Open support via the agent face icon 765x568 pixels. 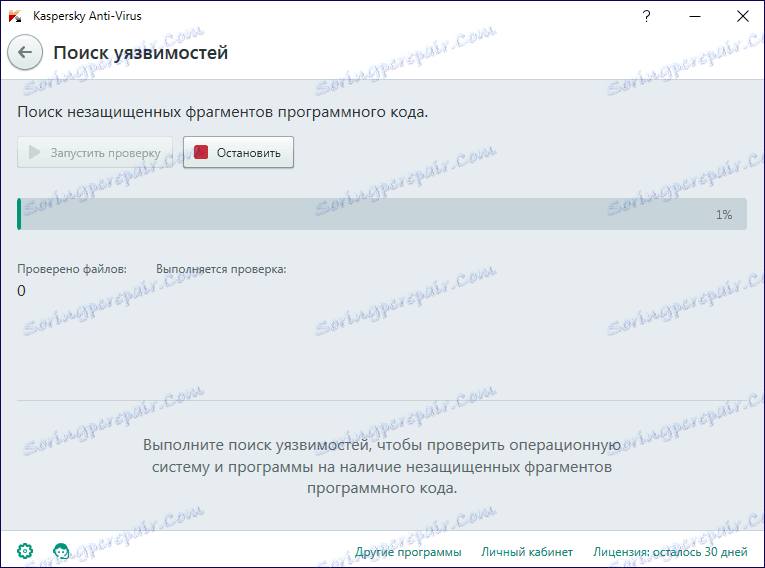pyautogui.click(x=61, y=551)
